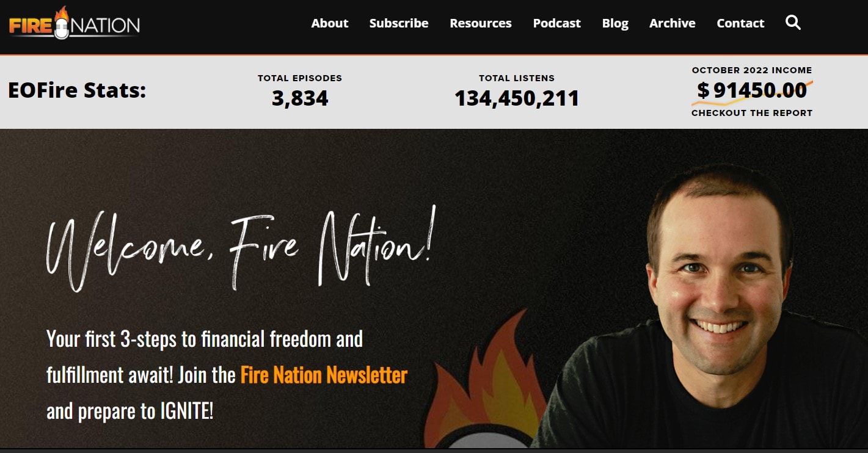Screen dimensions: 868x453
Task: Go to the Contact page
Action: coord(740,23)
